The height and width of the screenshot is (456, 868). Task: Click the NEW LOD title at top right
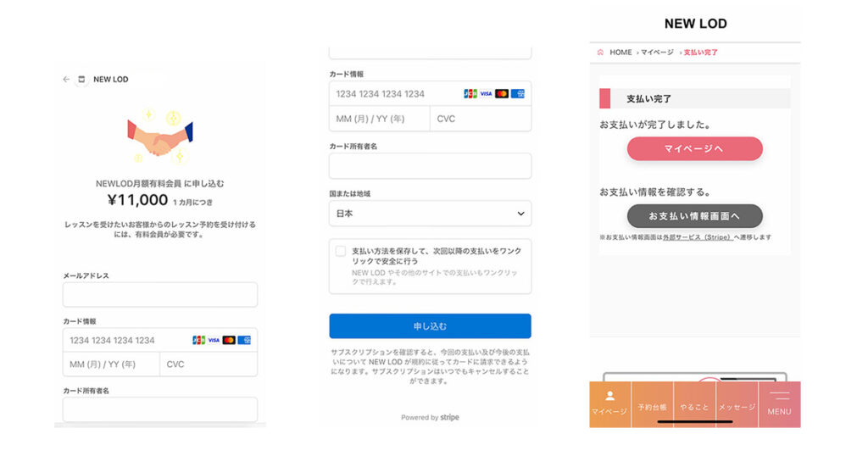coord(695,24)
